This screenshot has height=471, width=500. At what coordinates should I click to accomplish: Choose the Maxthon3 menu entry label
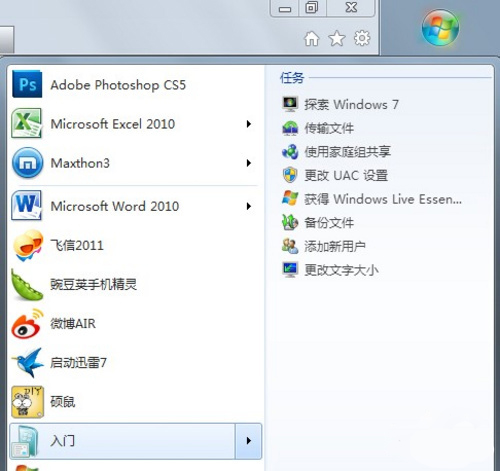coord(80,163)
